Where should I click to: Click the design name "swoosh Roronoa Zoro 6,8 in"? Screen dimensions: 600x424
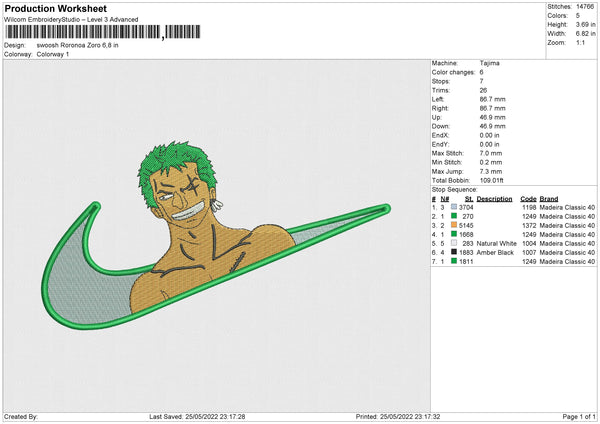(77, 45)
